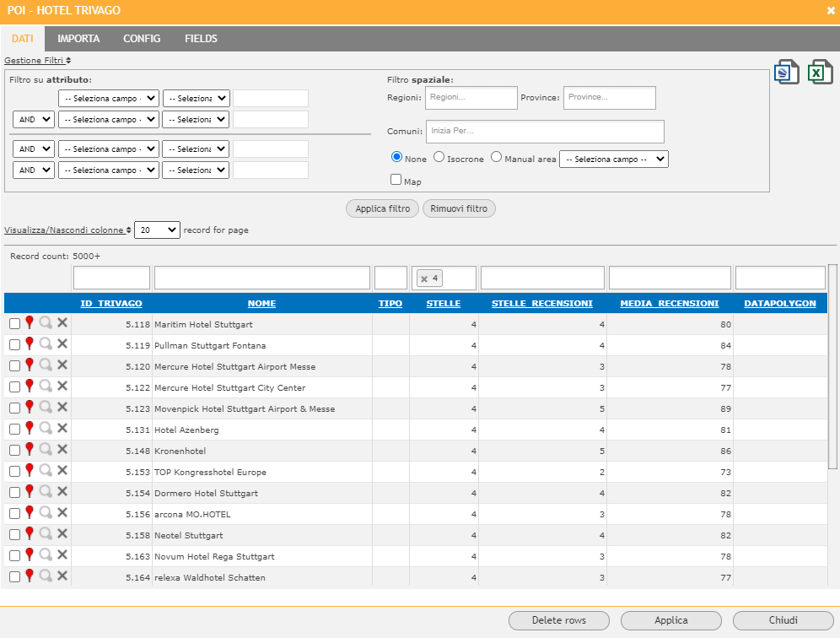Screen dimensions: 840x638
Task: Zoom to Pullman Stuttgart Fontana via magnifier
Action: [46, 343]
